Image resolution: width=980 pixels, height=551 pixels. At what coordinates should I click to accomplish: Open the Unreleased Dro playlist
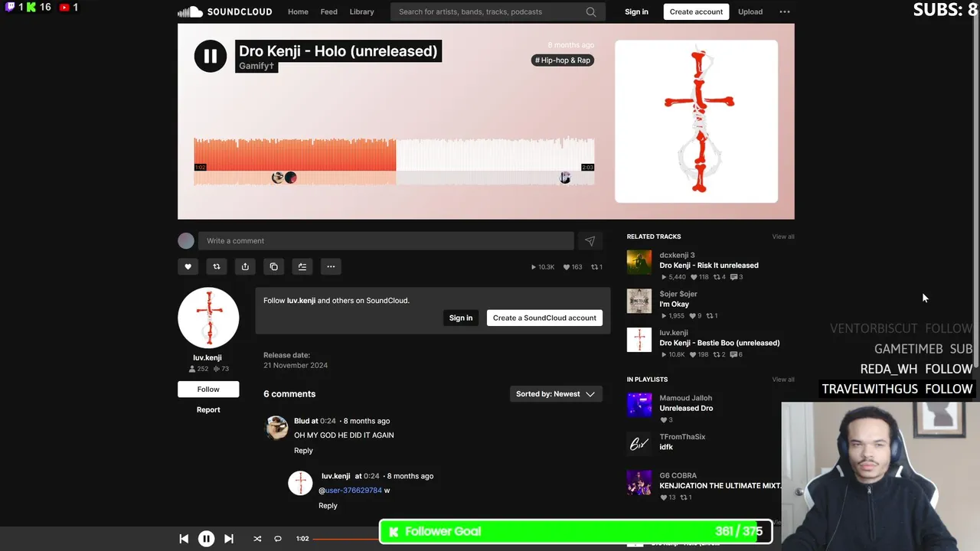tap(686, 408)
